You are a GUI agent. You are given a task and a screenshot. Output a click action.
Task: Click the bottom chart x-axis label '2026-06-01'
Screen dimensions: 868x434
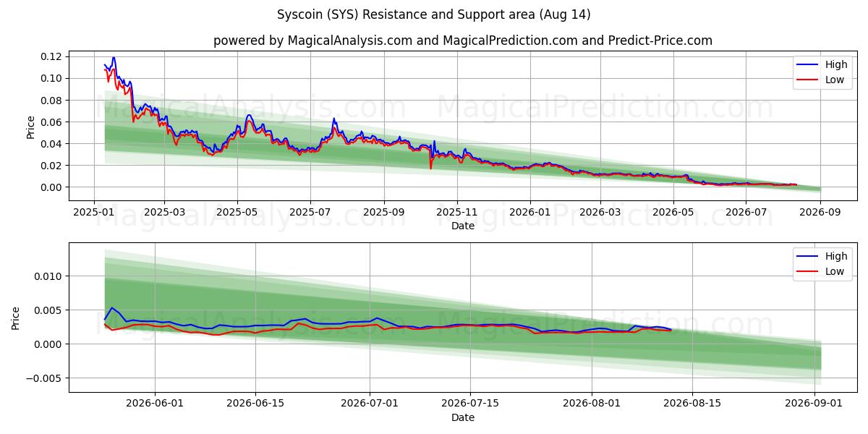tap(153, 404)
